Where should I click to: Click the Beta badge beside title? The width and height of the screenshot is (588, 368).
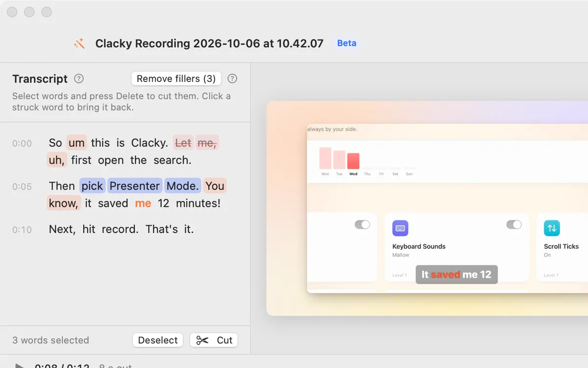tap(347, 43)
